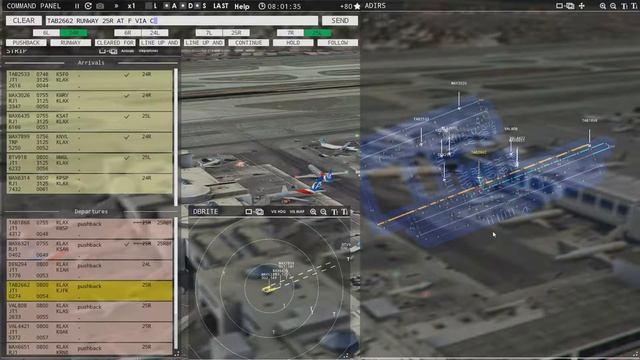Screen dimensions: 640x360
Task: Select departure strip TAB1868
Action: click(x=89, y=229)
